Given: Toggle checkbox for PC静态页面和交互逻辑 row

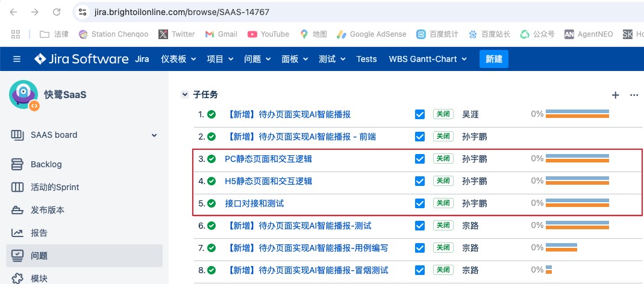Looking at the screenshot, I should pos(420,159).
